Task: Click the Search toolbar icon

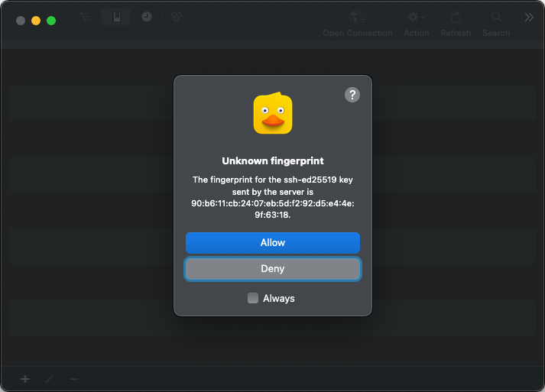Action: click(x=496, y=24)
